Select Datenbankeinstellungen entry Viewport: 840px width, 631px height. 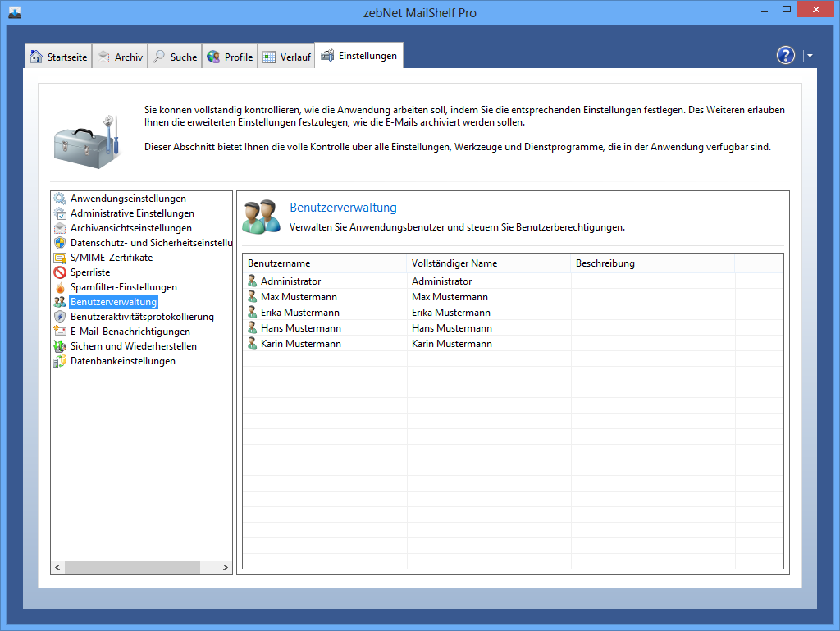[123, 361]
